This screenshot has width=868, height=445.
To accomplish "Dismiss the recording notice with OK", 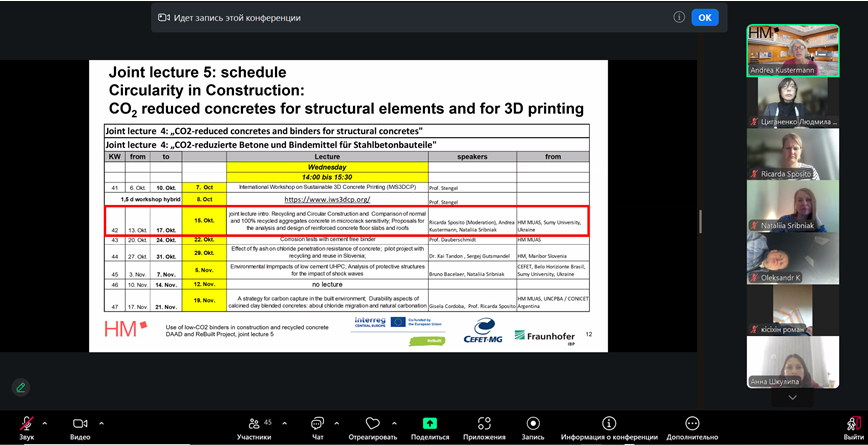I will coord(705,18).
